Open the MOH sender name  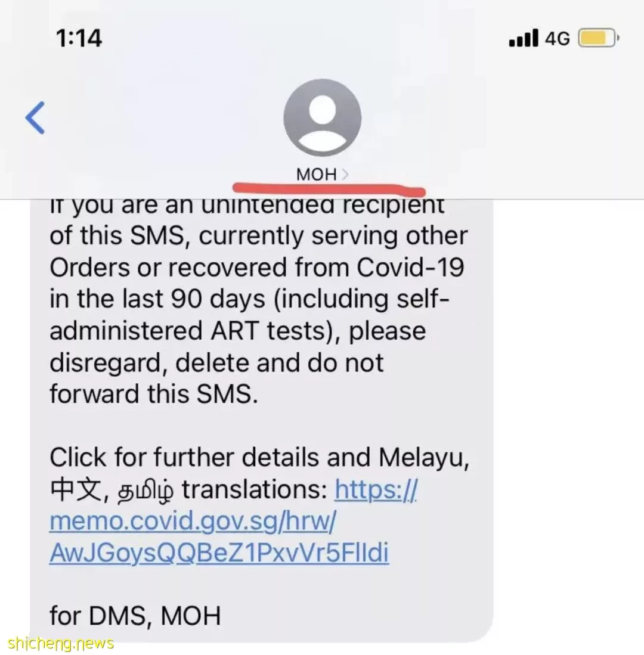(317, 174)
